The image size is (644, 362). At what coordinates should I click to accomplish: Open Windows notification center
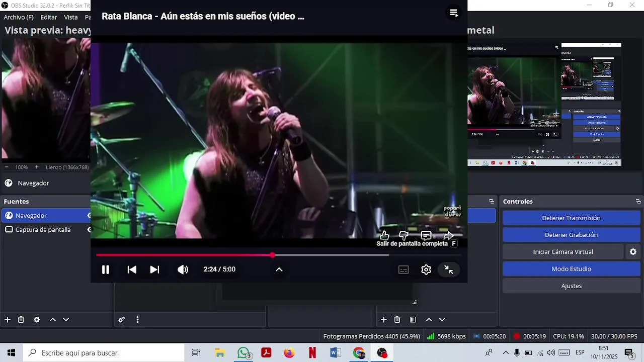pos(629,353)
